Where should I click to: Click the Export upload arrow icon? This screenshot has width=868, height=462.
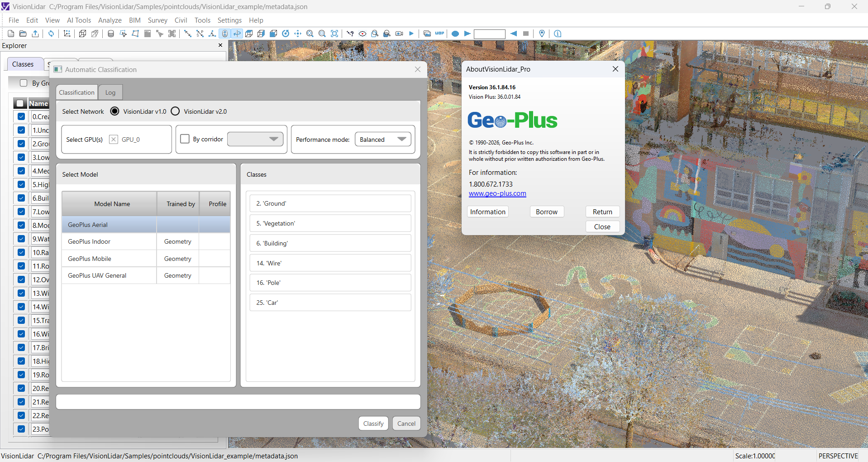(35, 34)
